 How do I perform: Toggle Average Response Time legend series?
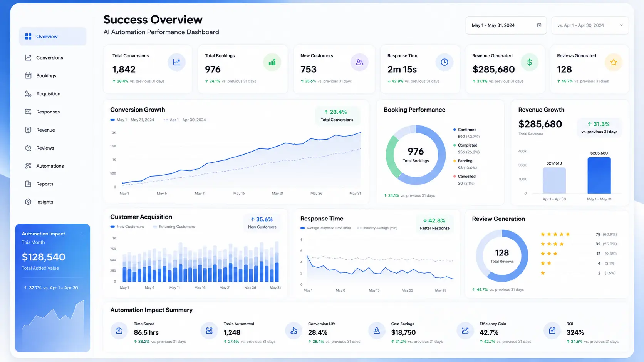326,228
